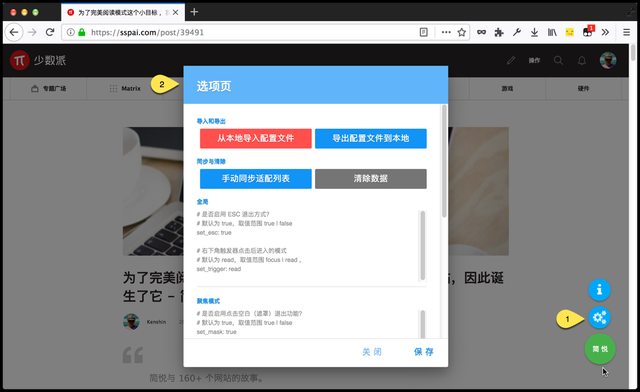Reload the page with the refresh icon
The image size is (640, 392).
[50, 32]
